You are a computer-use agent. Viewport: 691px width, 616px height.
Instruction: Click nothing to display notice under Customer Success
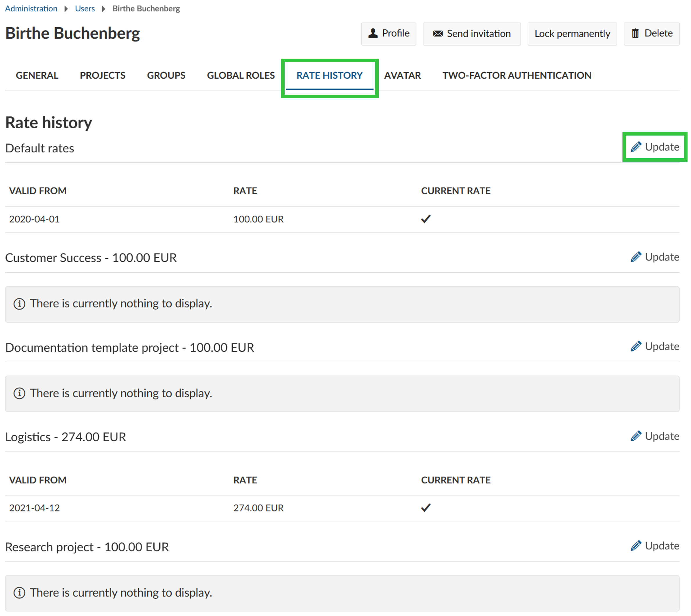[x=342, y=304]
